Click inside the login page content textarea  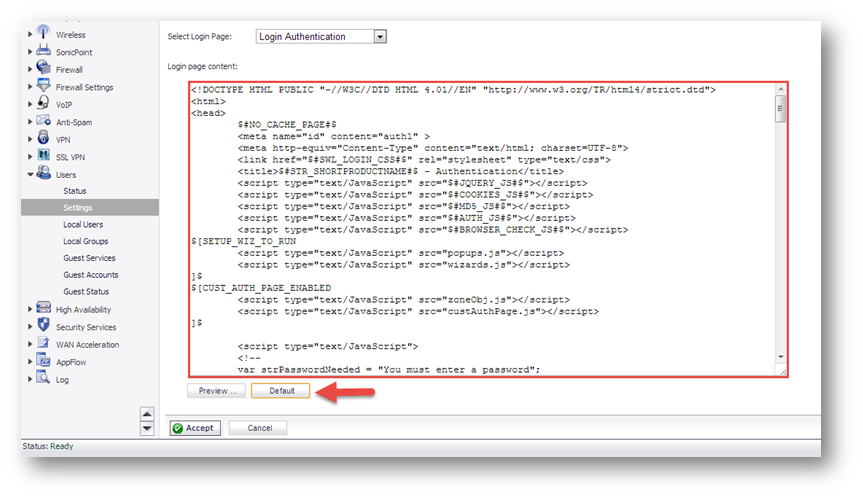point(480,230)
